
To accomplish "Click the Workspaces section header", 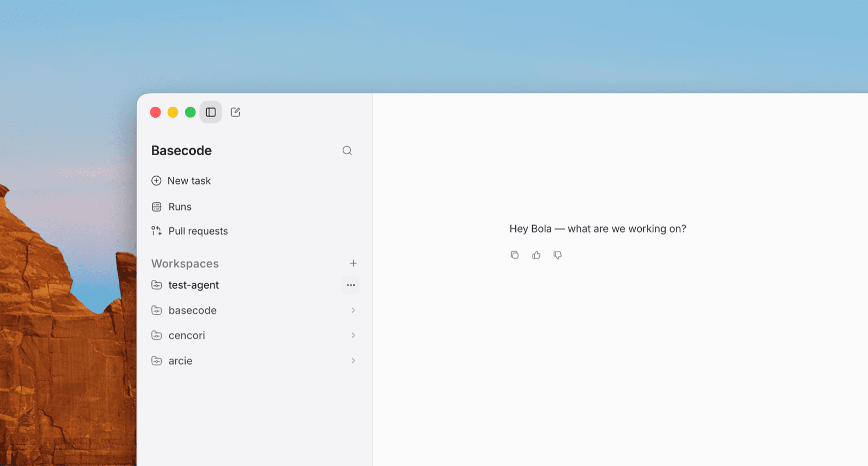I will pos(185,264).
